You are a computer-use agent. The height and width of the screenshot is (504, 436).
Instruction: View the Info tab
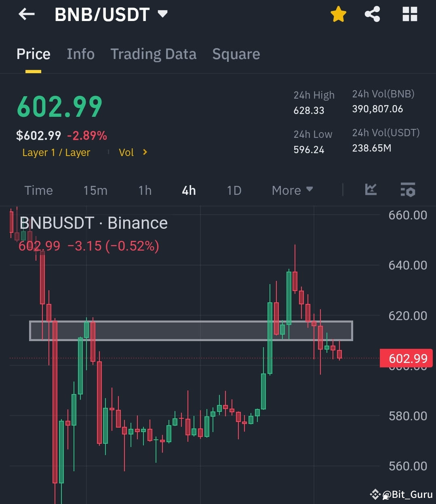click(80, 54)
